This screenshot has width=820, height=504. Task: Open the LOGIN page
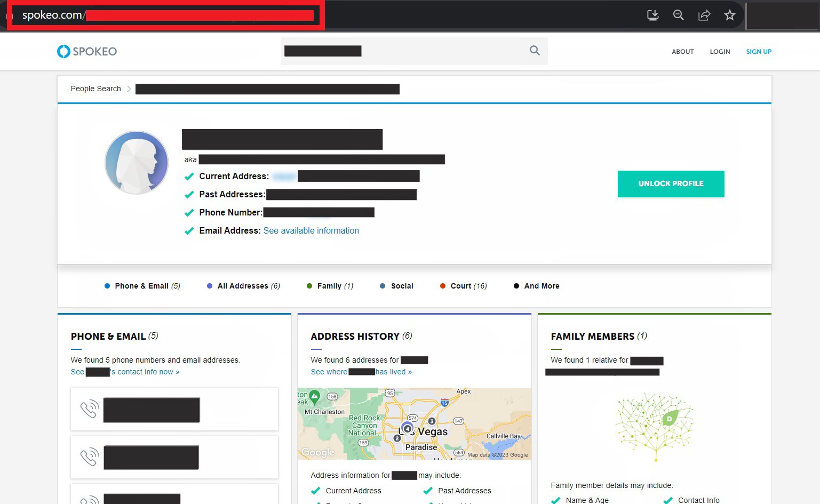(720, 52)
